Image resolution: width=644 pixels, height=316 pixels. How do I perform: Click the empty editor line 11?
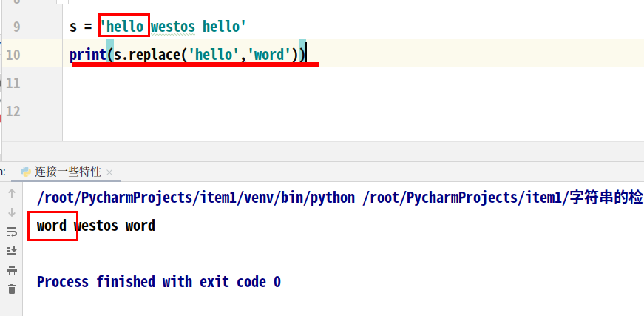pos(353,83)
